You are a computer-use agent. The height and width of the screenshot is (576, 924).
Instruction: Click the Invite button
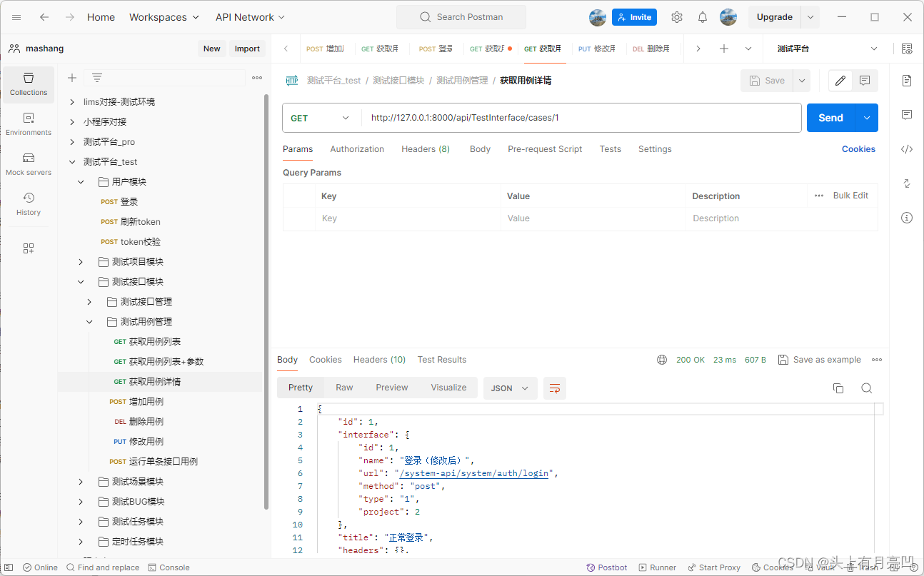point(634,17)
